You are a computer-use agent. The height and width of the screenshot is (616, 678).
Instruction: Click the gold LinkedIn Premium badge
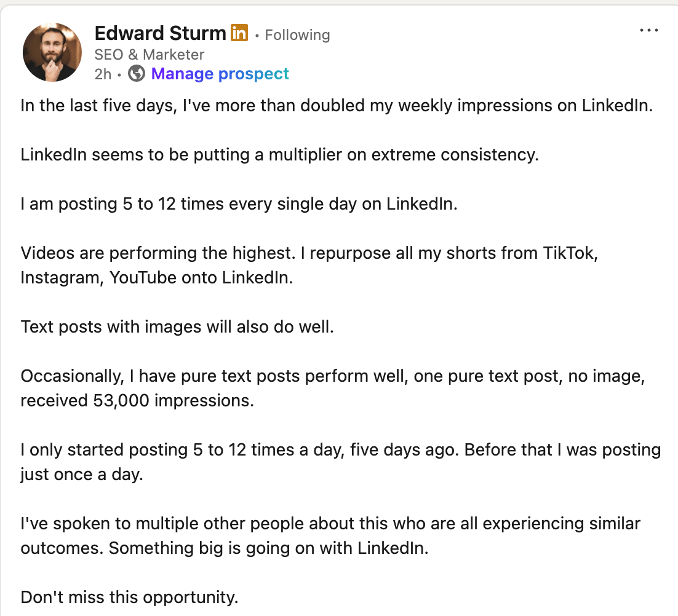(x=239, y=33)
